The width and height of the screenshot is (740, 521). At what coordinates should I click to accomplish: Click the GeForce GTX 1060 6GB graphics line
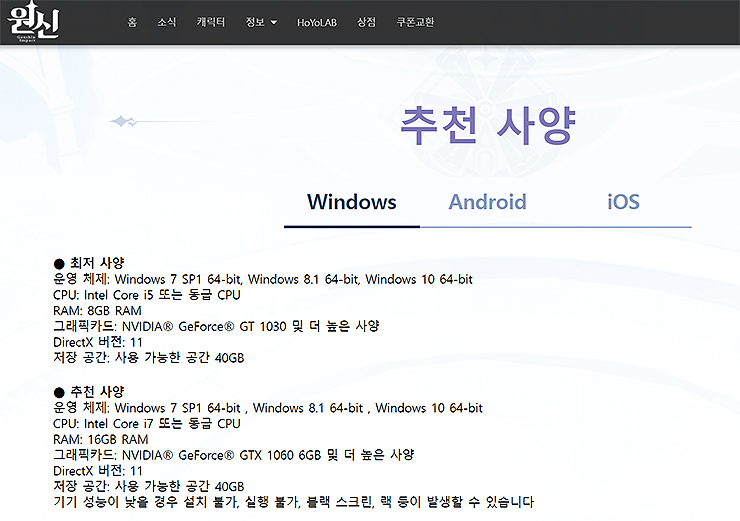234,455
